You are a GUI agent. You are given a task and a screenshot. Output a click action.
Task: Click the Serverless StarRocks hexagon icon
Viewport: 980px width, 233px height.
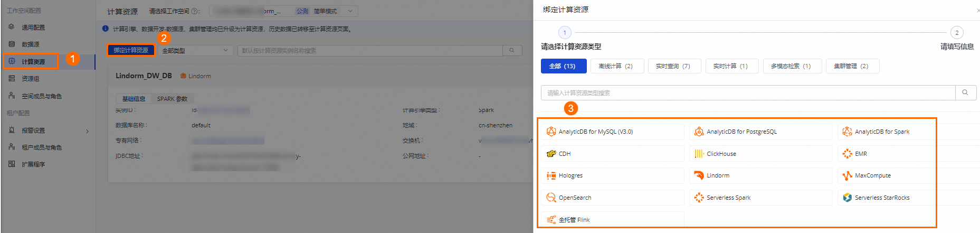pos(847,198)
